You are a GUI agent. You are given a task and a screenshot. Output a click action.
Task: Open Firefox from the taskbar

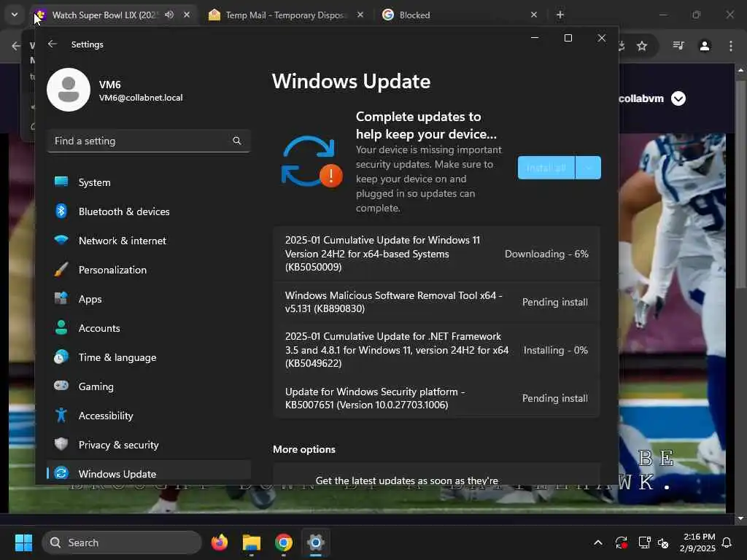click(x=219, y=542)
